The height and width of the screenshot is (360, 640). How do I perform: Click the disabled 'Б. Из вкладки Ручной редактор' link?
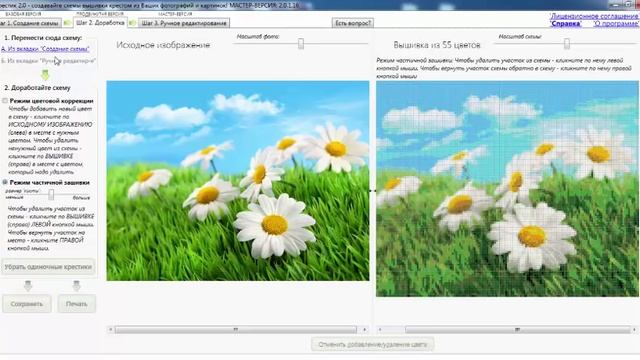click(x=48, y=61)
